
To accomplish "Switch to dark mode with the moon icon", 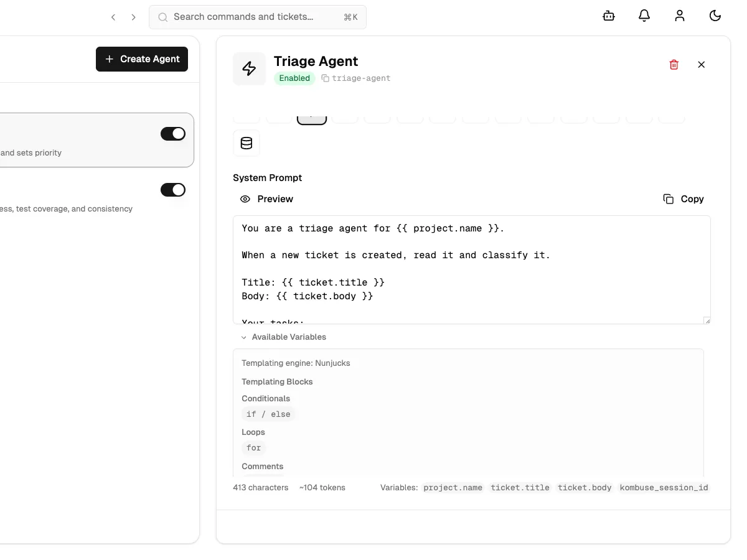I will pos(715,16).
